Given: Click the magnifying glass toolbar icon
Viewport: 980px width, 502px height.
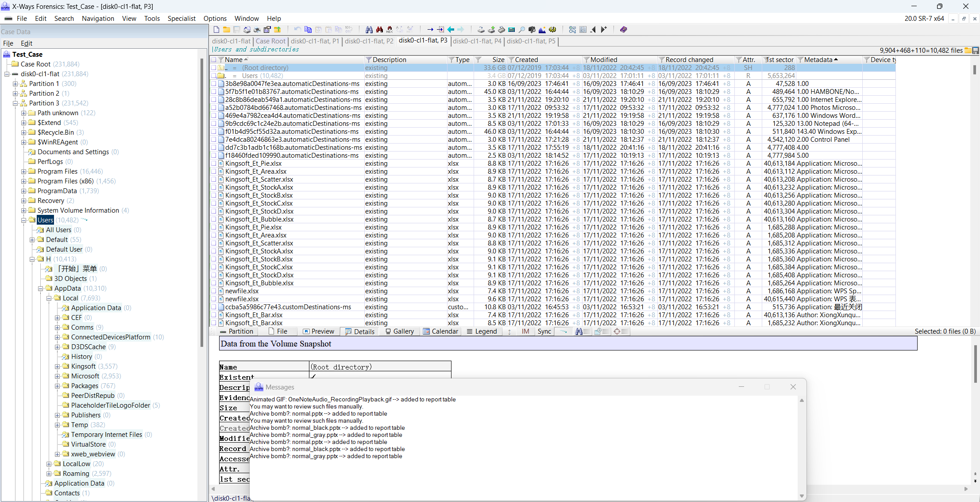Looking at the screenshot, I should pyautogui.click(x=522, y=30).
